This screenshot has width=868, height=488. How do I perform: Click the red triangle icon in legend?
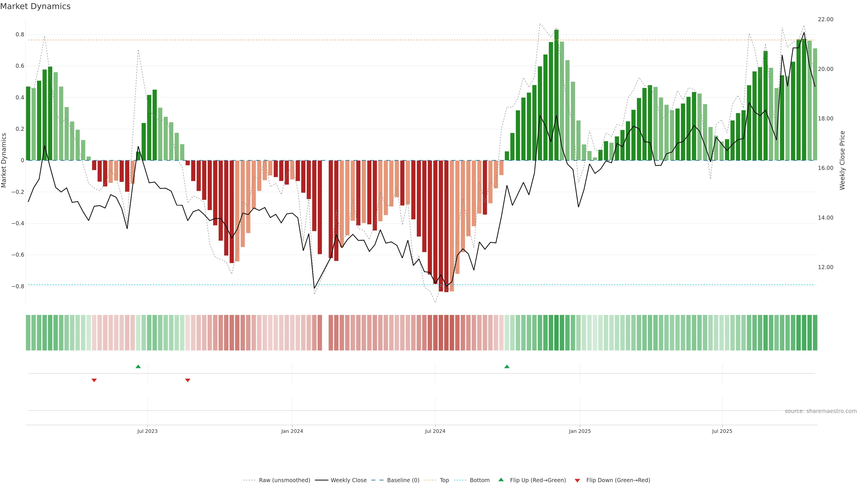pyautogui.click(x=577, y=480)
